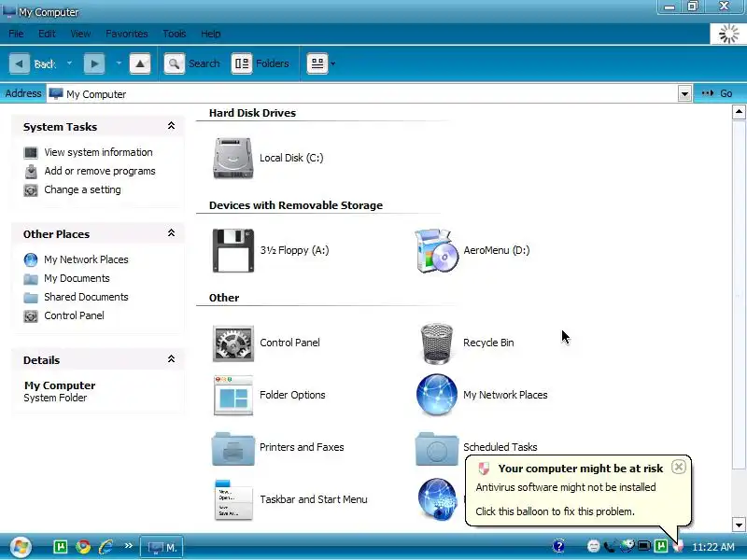This screenshot has width=747, height=560.
Task: Collapse the Details panel
Action: [171, 359]
